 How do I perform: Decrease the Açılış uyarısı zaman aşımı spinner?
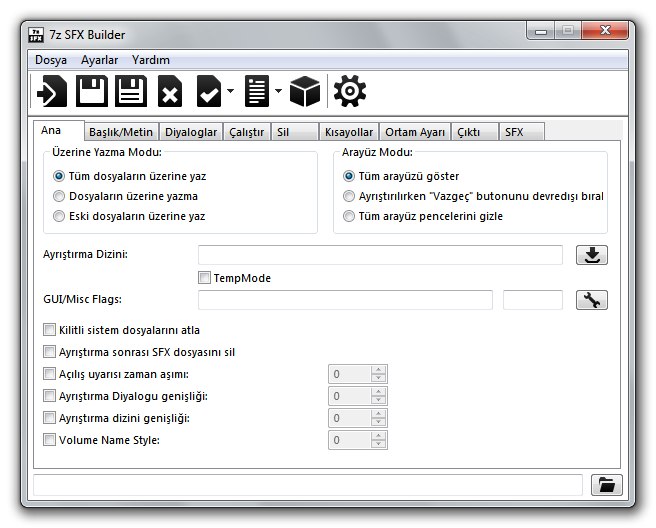[x=378, y=378]
